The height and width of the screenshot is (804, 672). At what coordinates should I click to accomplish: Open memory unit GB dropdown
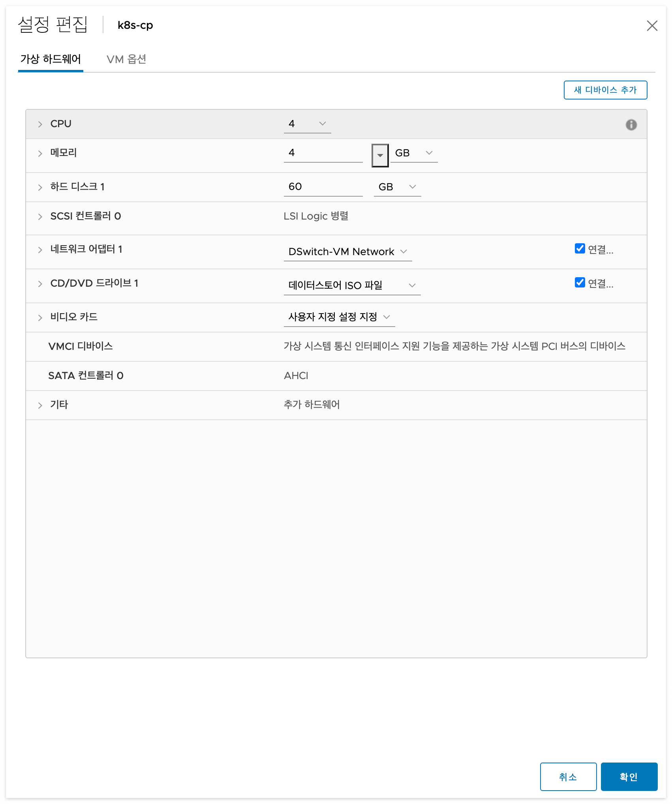[x=414, y=153]
